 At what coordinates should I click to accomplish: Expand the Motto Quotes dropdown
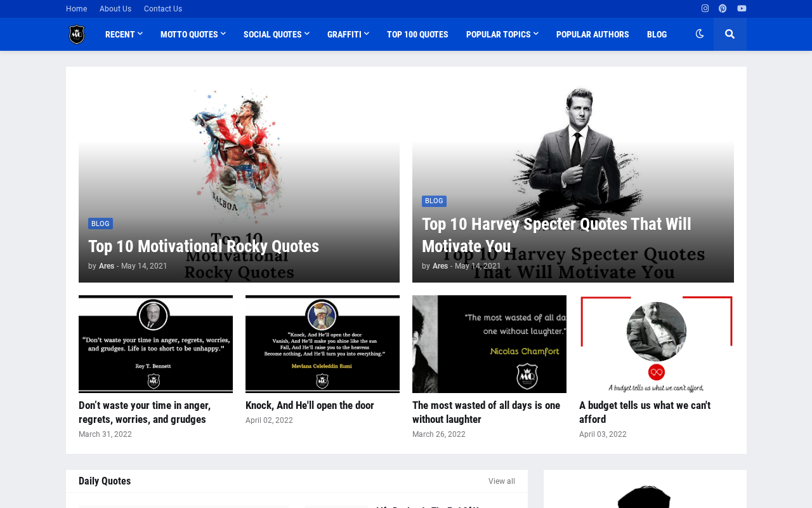[193, 34]
